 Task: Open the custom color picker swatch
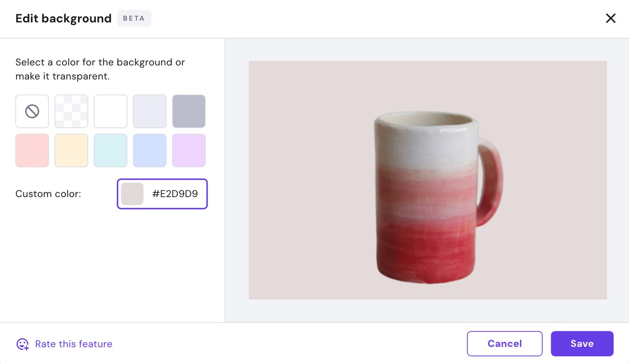132,194
